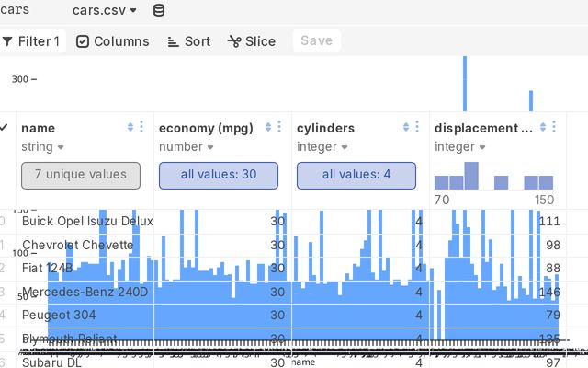
Task: Open the cars.csv file dropdown
Action: (104, 10)
